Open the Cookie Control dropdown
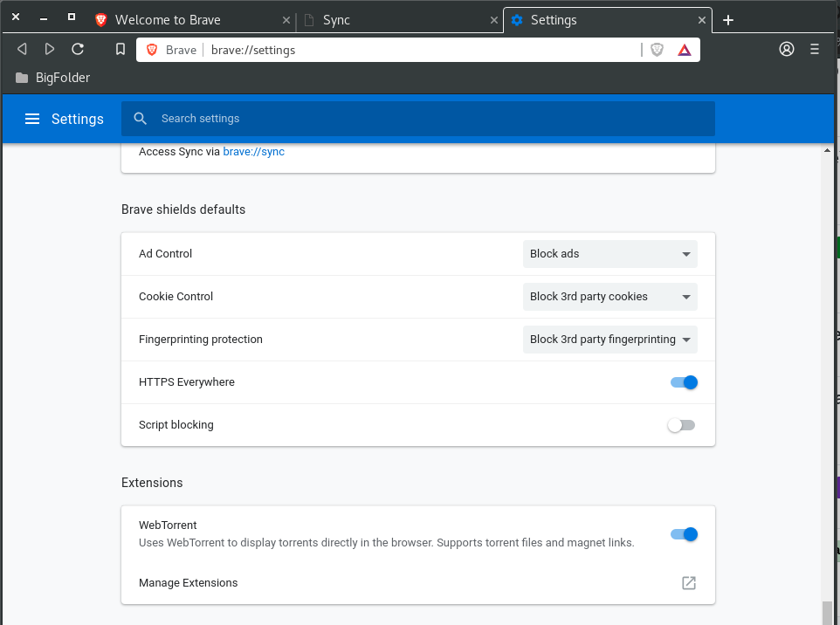Screen dimensions: 840x625 609,297
